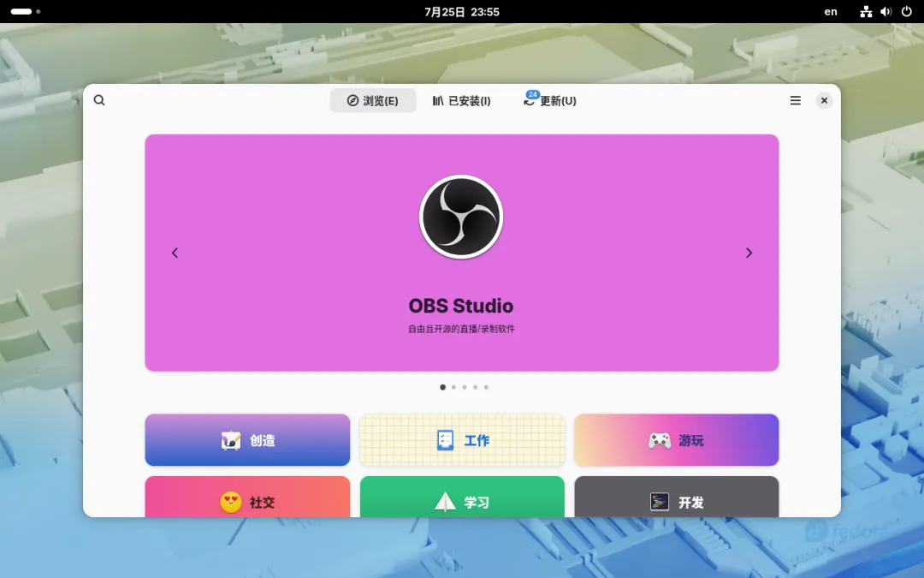Show next featured app with right chevron
Screen dimensions: 924x578
749,253
